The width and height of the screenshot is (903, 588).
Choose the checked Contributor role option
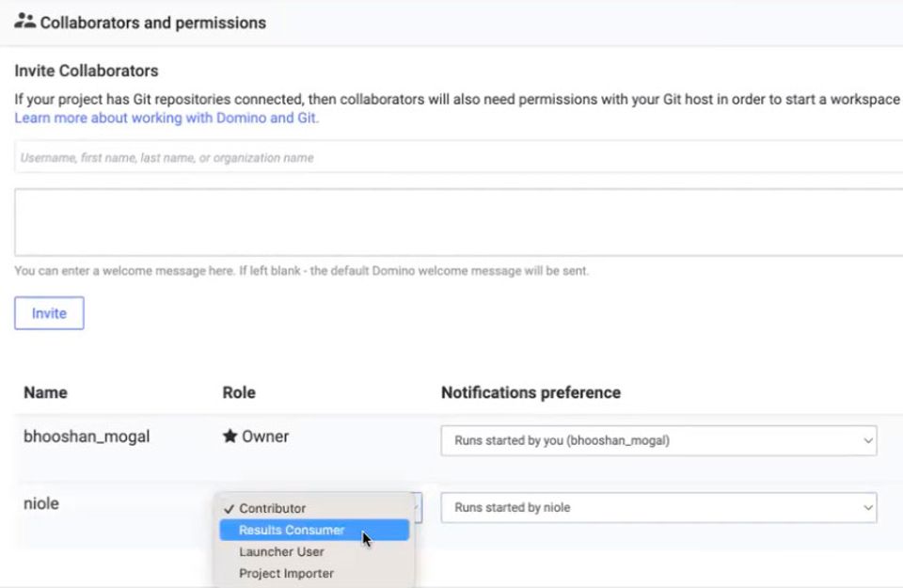coord(272,508)
